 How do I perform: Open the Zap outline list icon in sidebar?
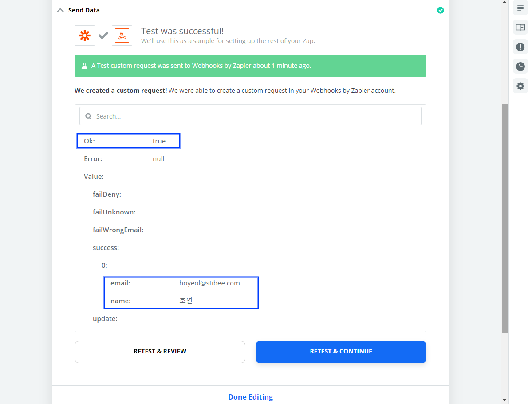[x=520, y=8]
